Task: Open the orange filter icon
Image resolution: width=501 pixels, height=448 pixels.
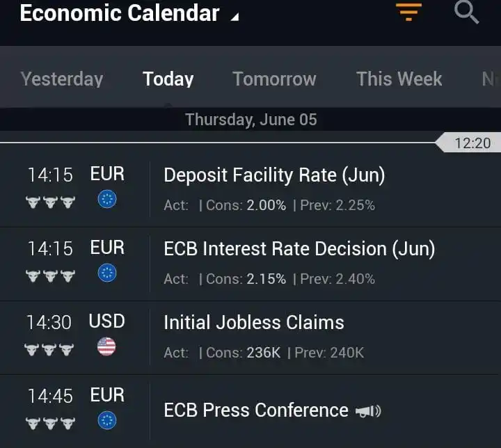Action: point(408,12)
